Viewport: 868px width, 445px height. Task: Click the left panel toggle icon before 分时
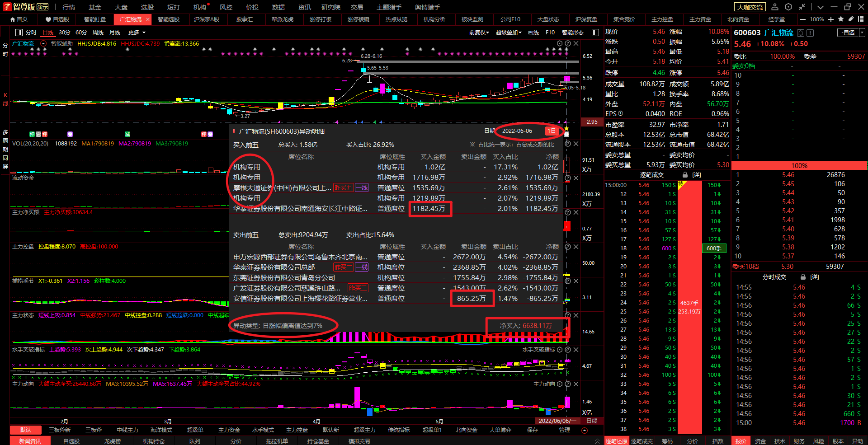(x=19, y=33)
